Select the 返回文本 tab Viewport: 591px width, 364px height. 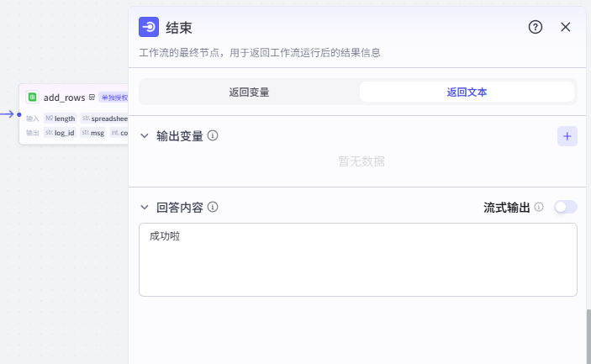(x=467, y=92)
